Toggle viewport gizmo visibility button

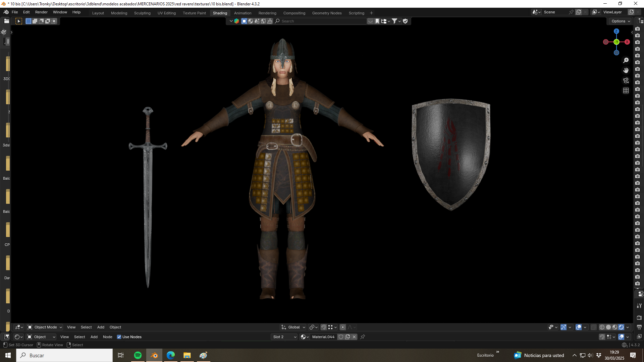(x=563, y=327)
